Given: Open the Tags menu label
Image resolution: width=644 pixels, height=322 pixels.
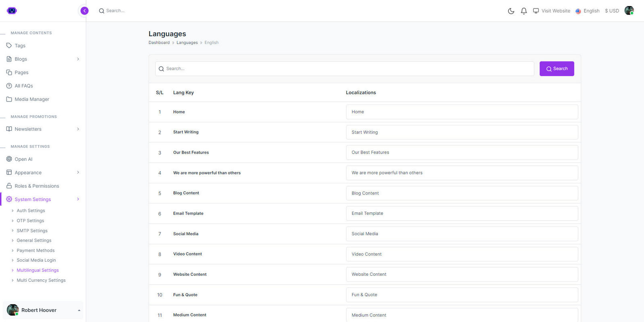Looking at the screenshot, I should click(x=20, y=45).
